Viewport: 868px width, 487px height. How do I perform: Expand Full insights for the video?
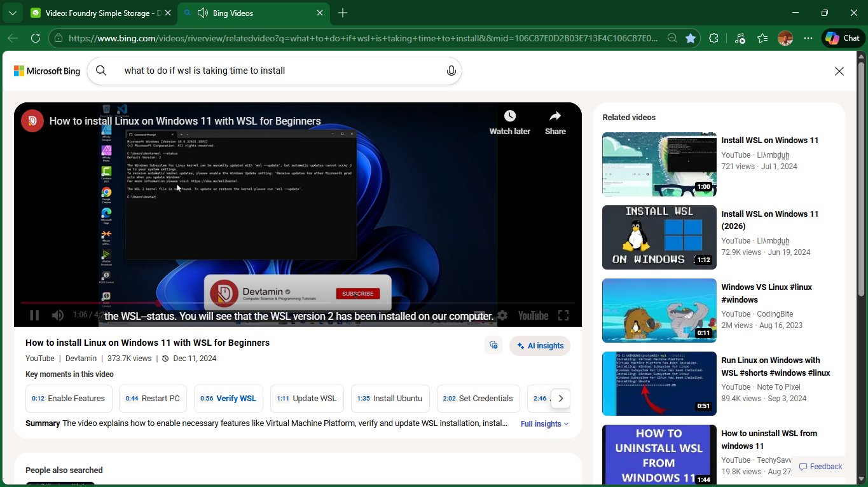tap(544, 424)
